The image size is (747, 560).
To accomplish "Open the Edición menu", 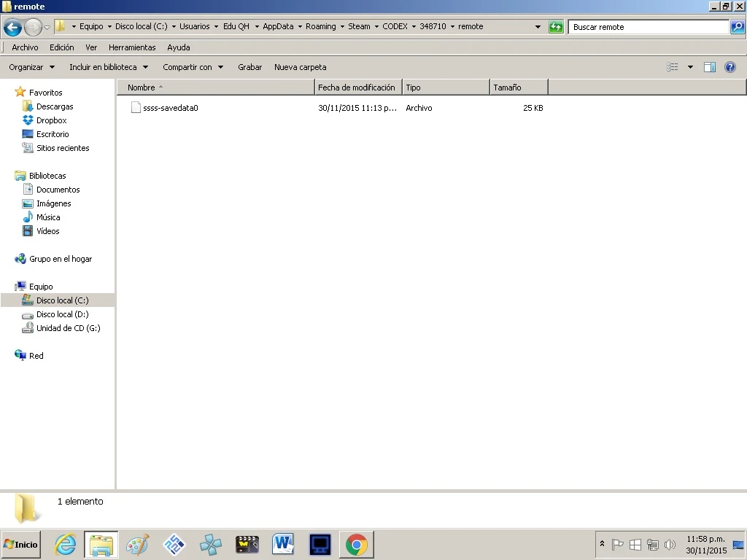I will 62,47.
